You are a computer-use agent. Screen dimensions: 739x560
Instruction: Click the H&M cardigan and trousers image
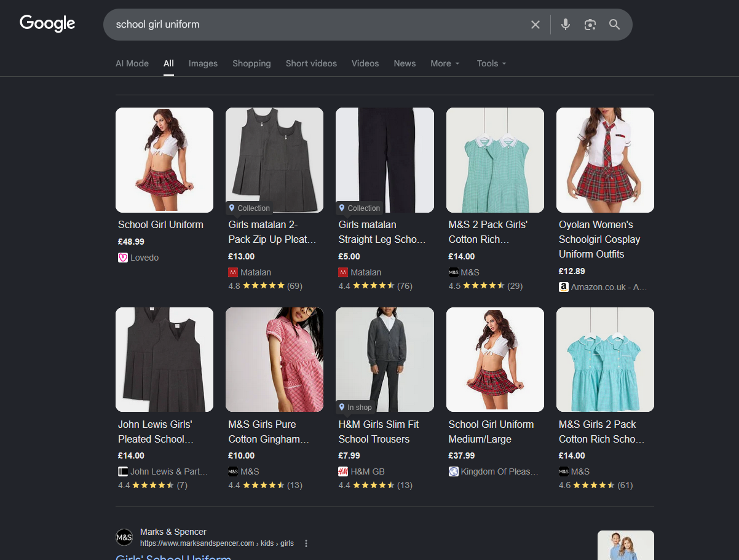pos(385,360)
